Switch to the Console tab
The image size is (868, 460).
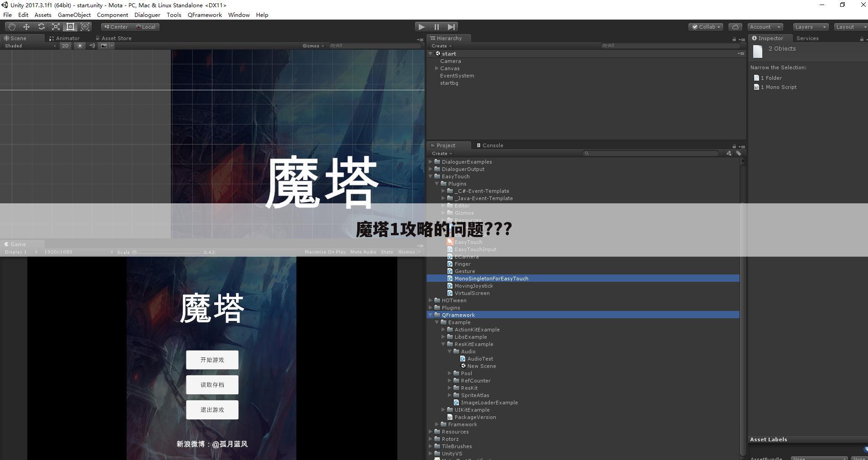coord(490,145)
